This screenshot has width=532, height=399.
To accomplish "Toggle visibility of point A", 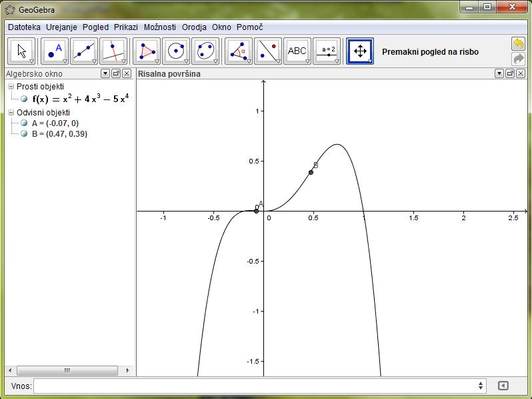I will tap(25, 123).
